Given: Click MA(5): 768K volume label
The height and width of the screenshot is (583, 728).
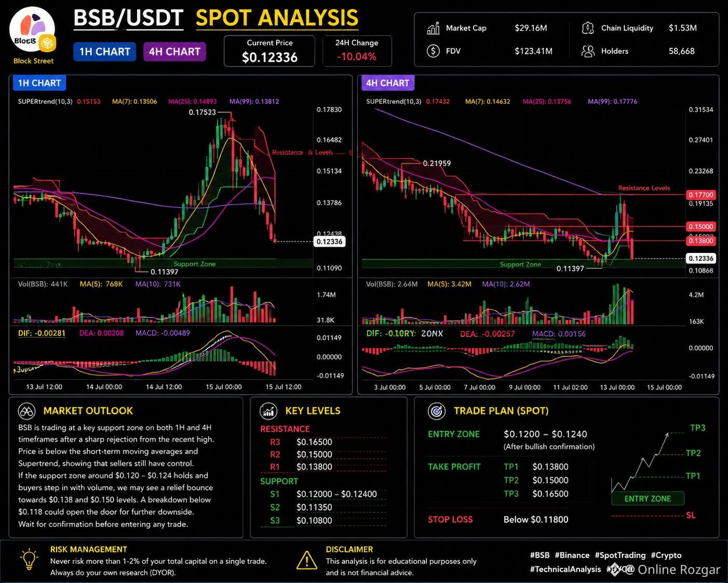Looking at the screenshot, I should (x=101, y=284).
